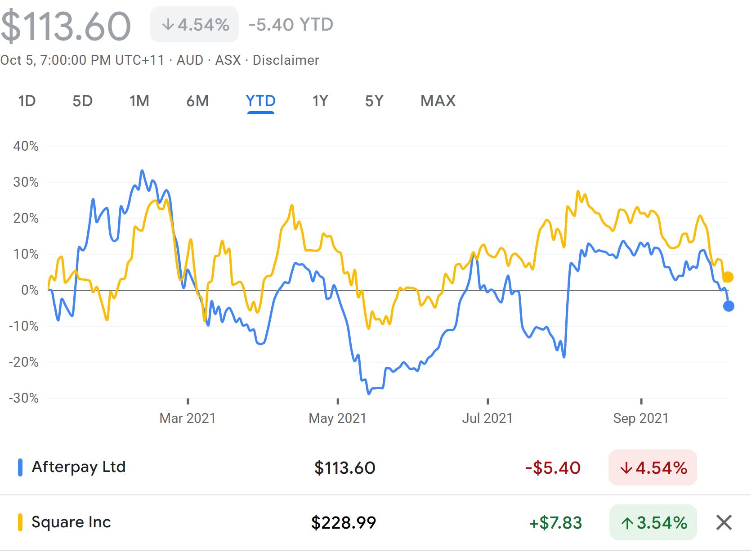Choose the 1M chart range

click(x=139, y=101)
